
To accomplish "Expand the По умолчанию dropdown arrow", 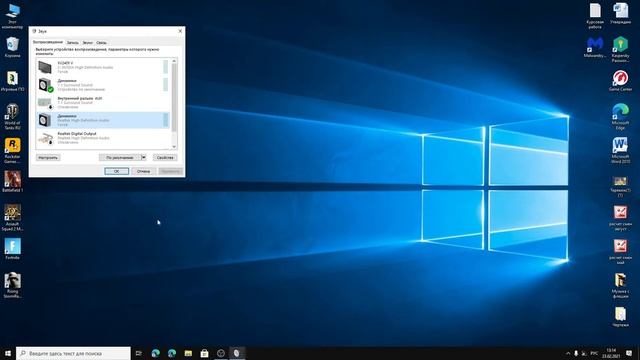I will point(144,158).
